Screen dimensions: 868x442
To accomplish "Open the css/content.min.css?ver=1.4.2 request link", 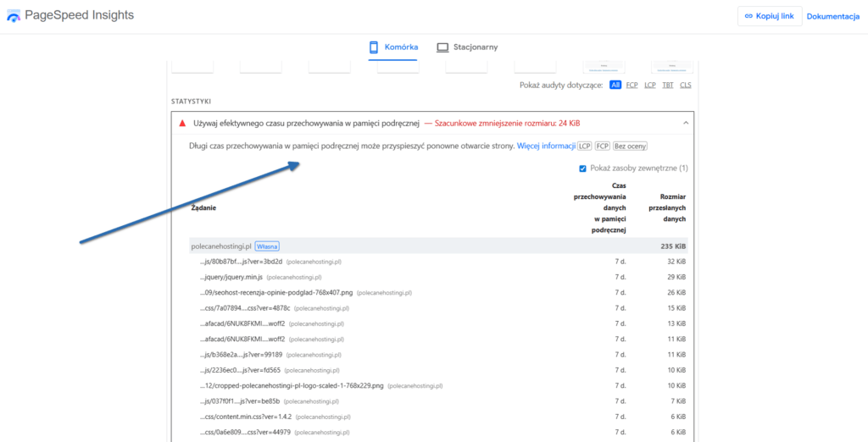I will [246, 417].
